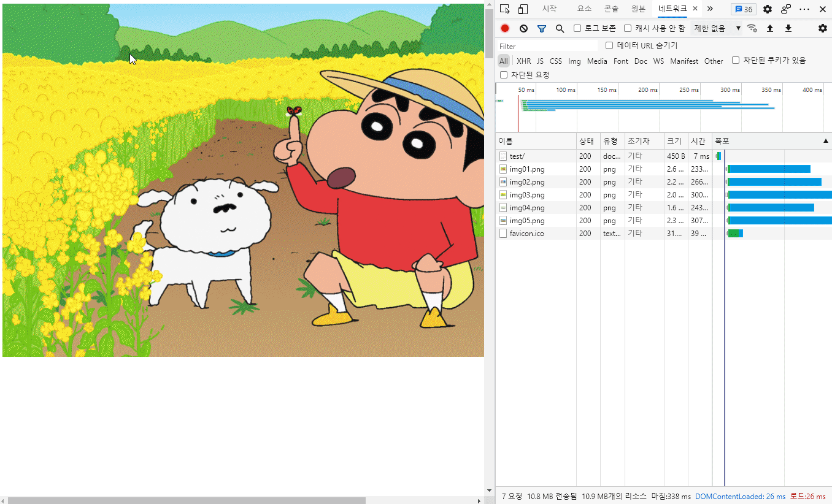Viewport: 832px width, 504px height.
Task: Open DevTools settings gear in top bar
Action: click(x=768, y=9)
